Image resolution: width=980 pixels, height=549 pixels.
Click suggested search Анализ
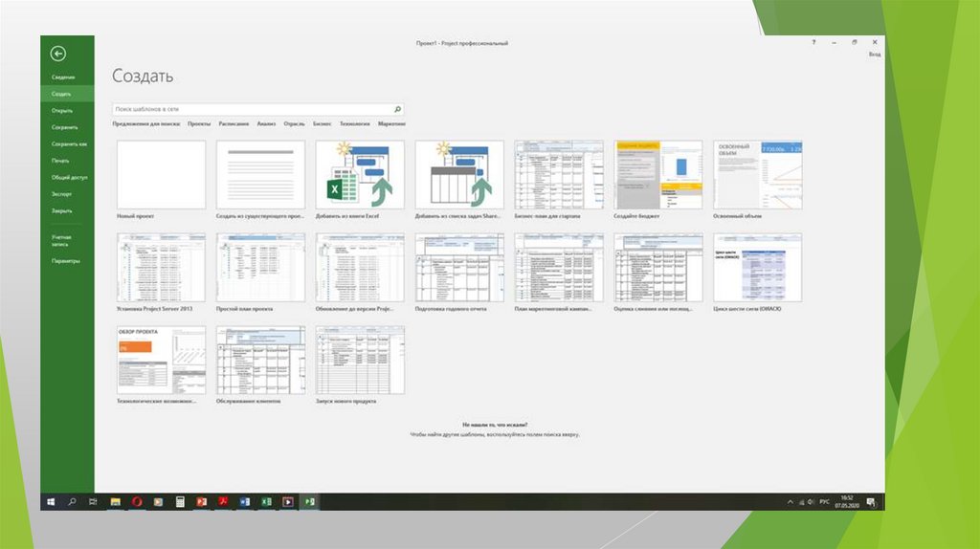click(x=266, y=123)
